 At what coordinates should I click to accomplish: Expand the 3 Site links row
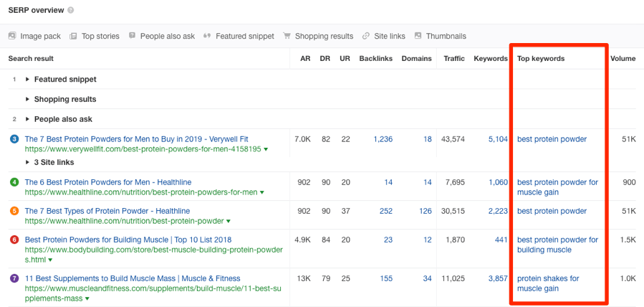[28, 163]
